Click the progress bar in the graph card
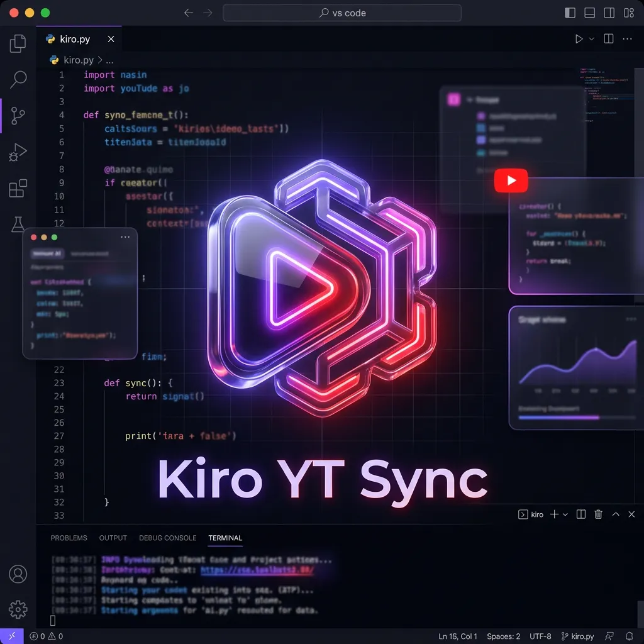Viewport: 644px width, 644px height. point(576,418)
